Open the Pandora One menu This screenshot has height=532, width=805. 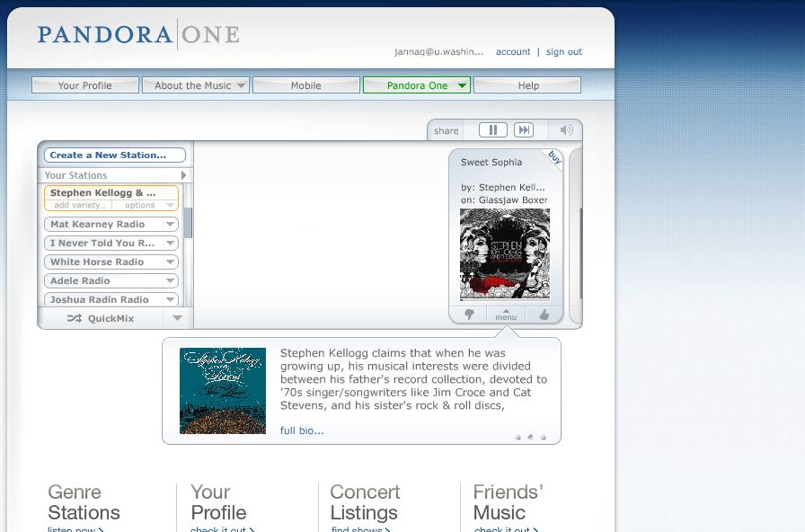417,85
